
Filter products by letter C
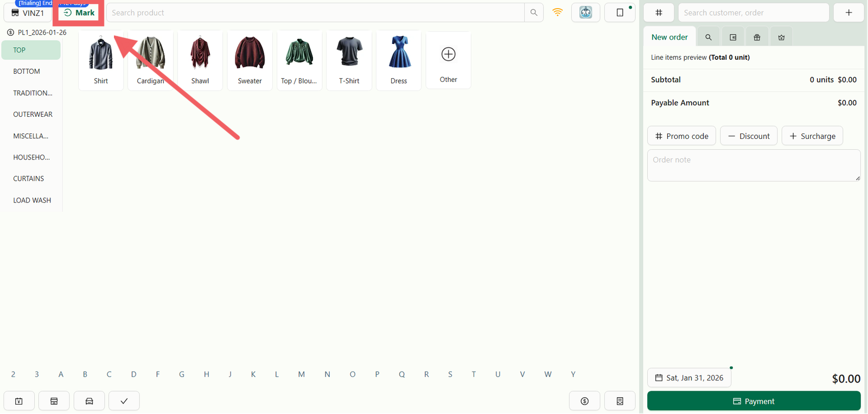[109, 374]
